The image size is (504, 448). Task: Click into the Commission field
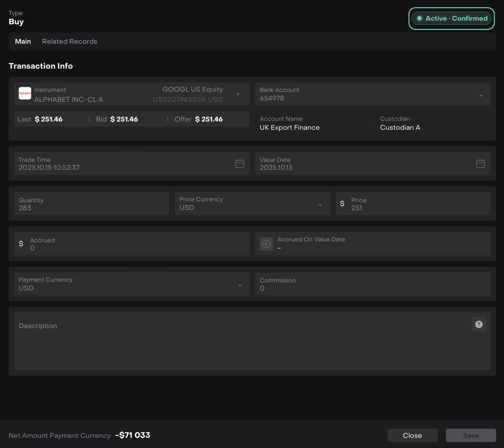pos(372,284)
